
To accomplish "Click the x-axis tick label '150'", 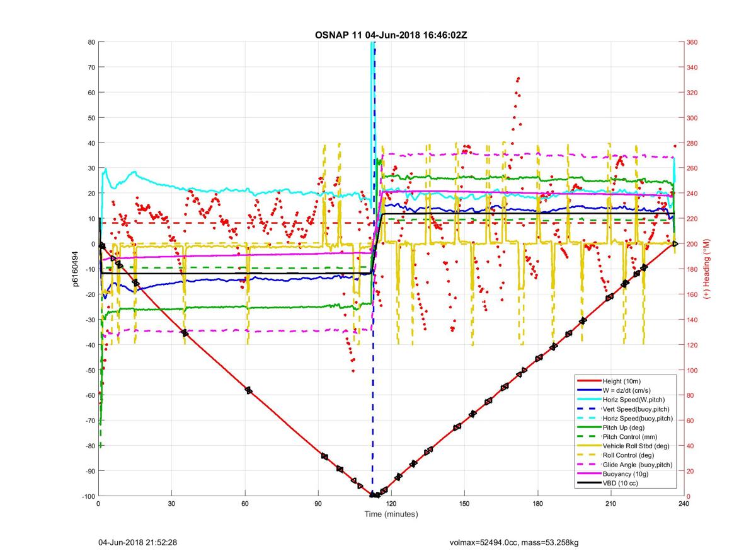I will coord(464,504).
